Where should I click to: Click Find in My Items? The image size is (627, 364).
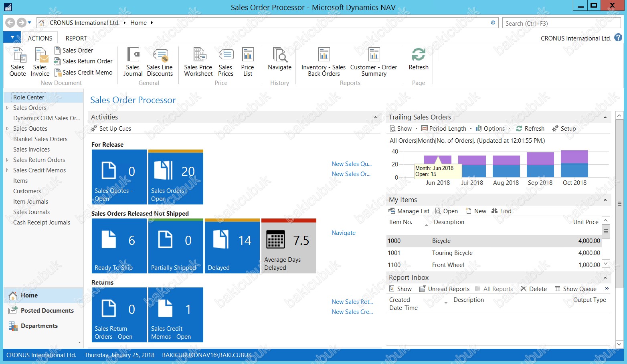pyautogui.click(x=501, y=211)
